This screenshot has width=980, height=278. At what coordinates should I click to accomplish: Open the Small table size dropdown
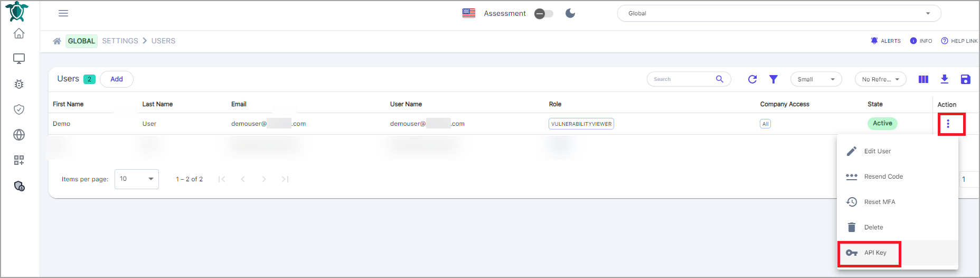click(x=815, y=79)
